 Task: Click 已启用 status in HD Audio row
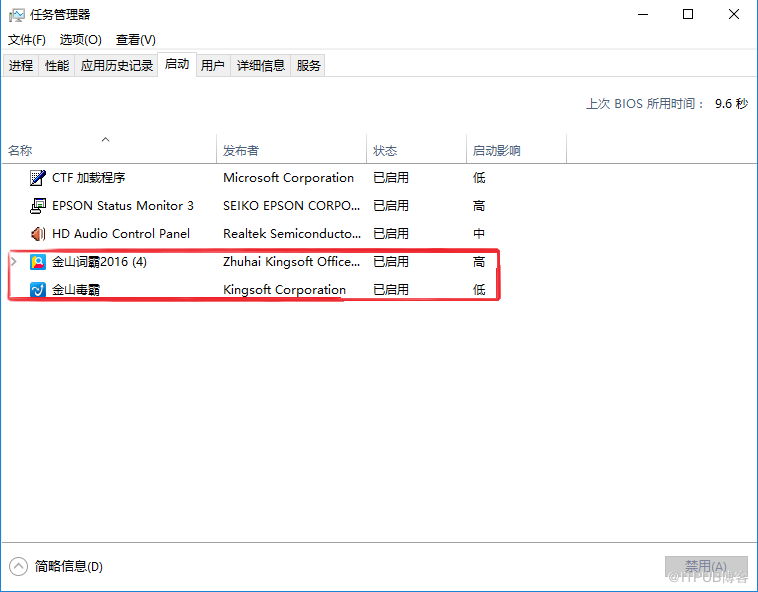point(391,234)
